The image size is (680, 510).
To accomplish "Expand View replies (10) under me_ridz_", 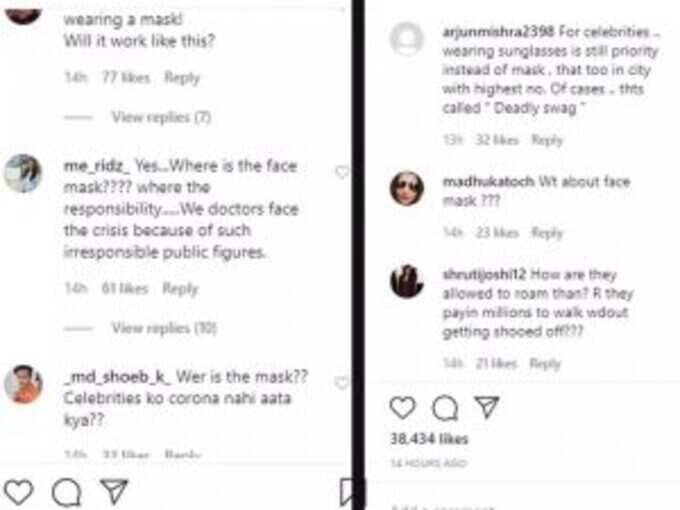I will (164, 328).
